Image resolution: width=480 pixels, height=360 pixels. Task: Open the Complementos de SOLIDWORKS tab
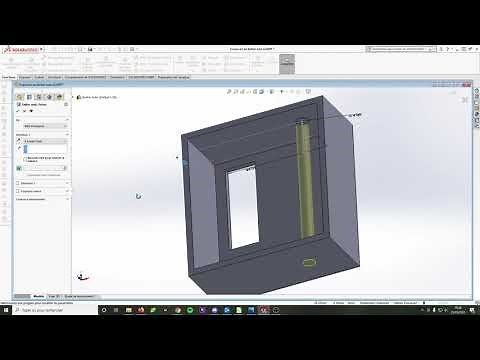[x=85, y=77]
